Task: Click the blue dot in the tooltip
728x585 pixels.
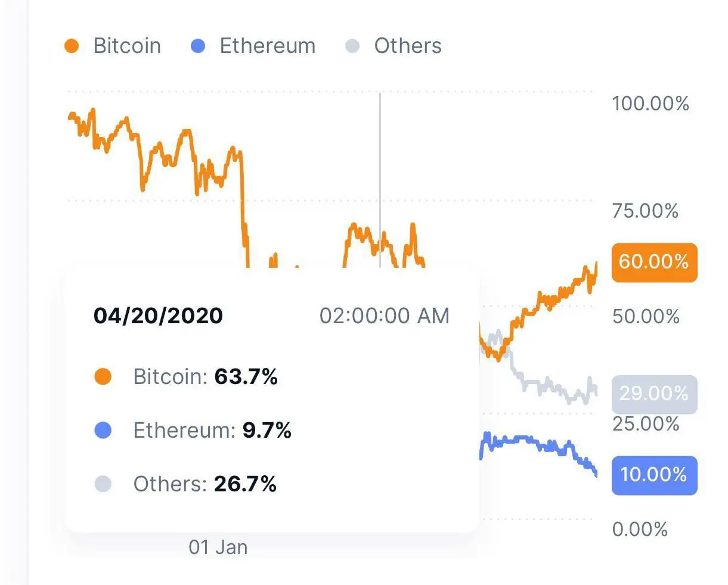Action: (x=103, y=430)
